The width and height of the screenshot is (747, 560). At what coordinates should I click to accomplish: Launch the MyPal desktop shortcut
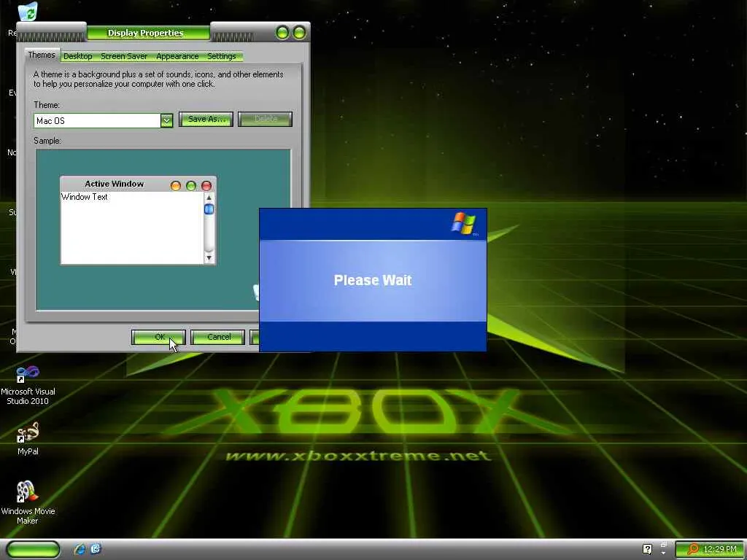[x=28, y=438]
